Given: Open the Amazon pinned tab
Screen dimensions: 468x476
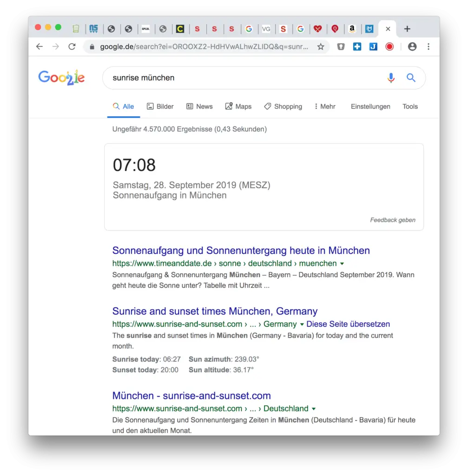Looking at the screenshot, I should pos(352,29).
